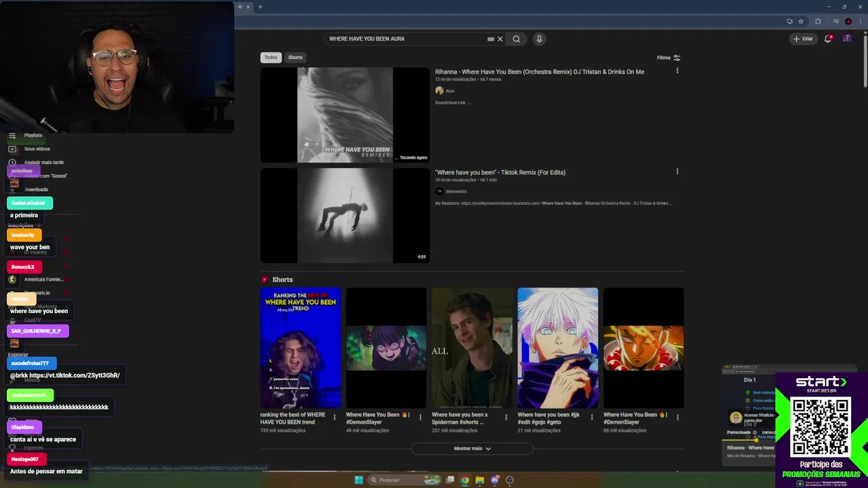Click the Criar button
The height and width of the screenshot is (488, 868).
click(803, 39)
